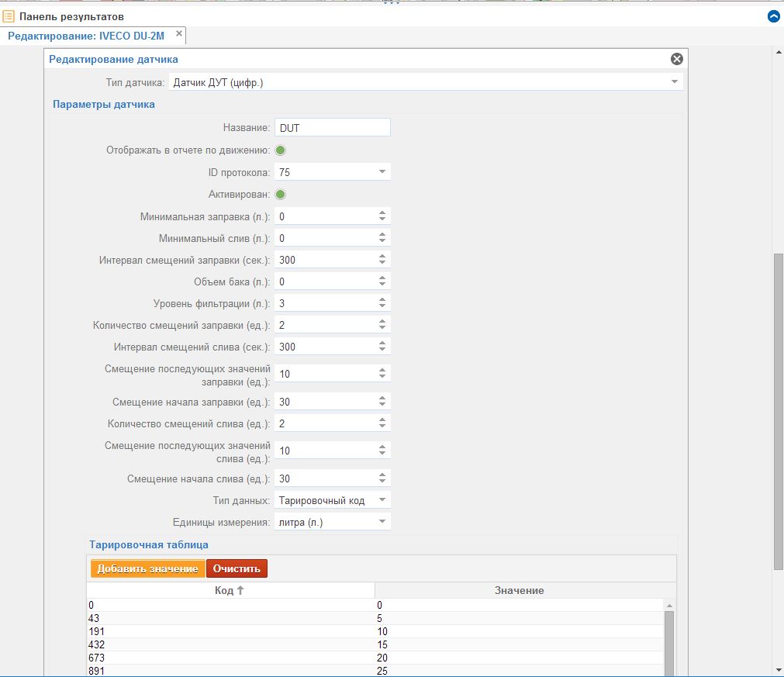Toggle the Активирован sensor switch
This screenshot has height=677, width=784.
pyautogui.click(x=281, y=194)
